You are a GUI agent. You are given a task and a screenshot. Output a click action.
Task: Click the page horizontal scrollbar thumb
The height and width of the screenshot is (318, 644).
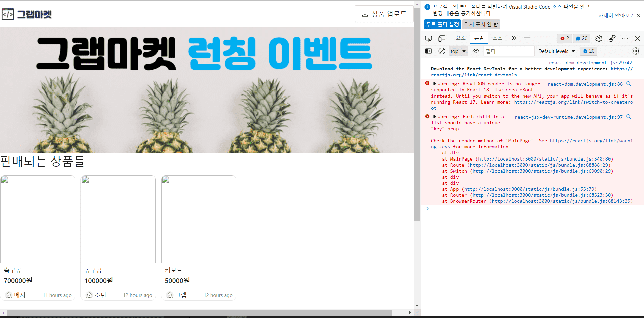click(x=199, y=313)
